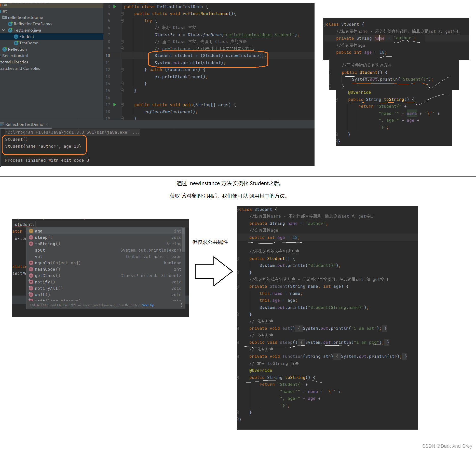Screen dimensions: 476x451
Task: Click 'Process finished with exit code 0' text
Action: pos(47,160)
